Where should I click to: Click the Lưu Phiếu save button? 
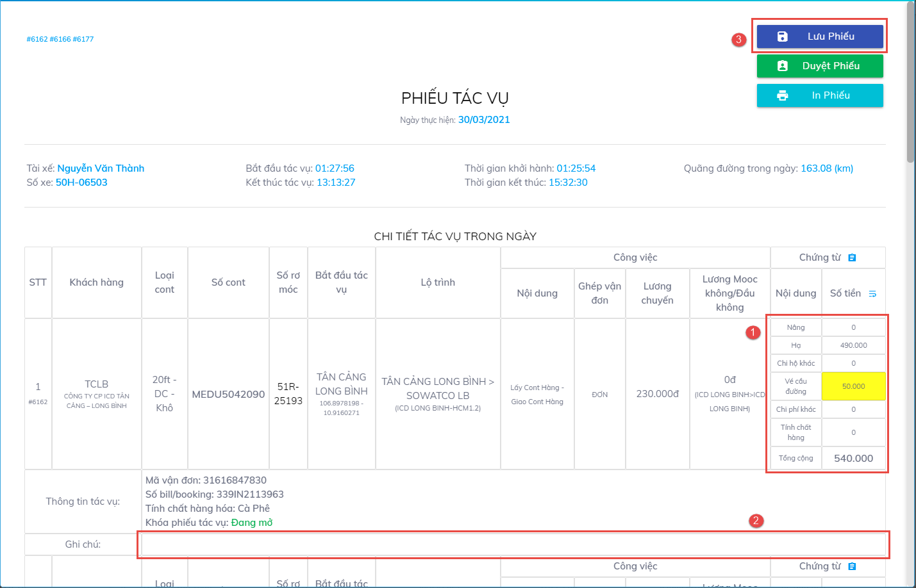tap(820, 37)
